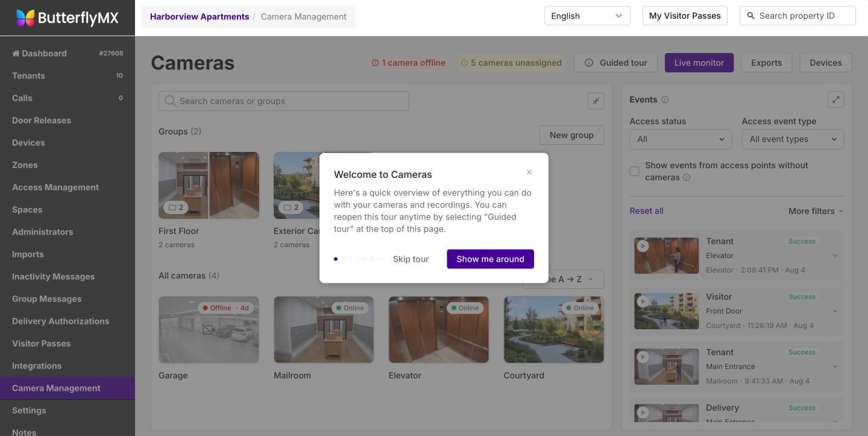Open the Access status dropdown
The height and width of the screenshot is (436, 868).
(x=681, y=139)
